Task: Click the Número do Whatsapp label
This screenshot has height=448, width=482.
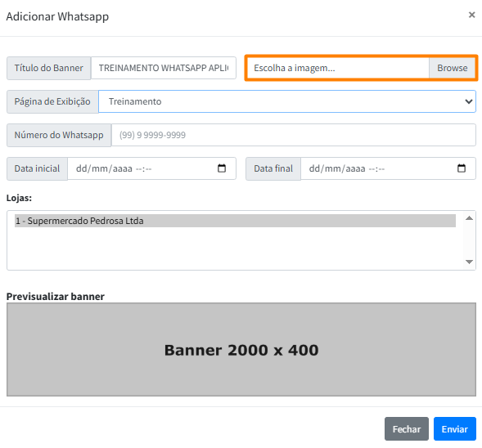Action: [x=59, y=135]
